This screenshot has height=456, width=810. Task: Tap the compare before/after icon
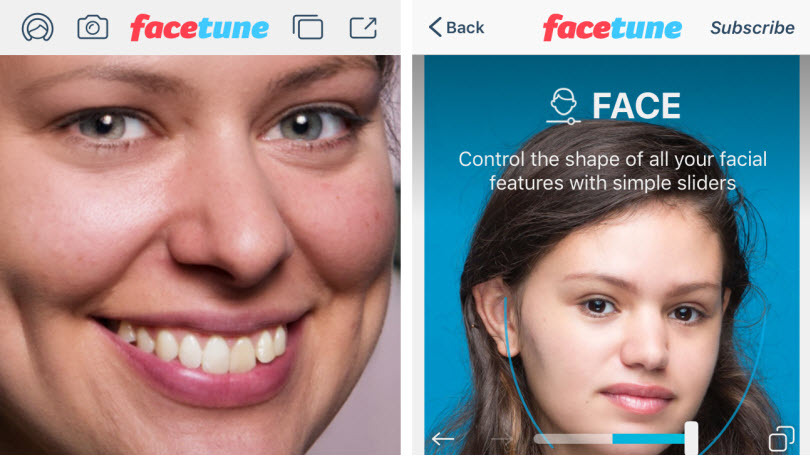pyautogui.click(x=782, y=438)
